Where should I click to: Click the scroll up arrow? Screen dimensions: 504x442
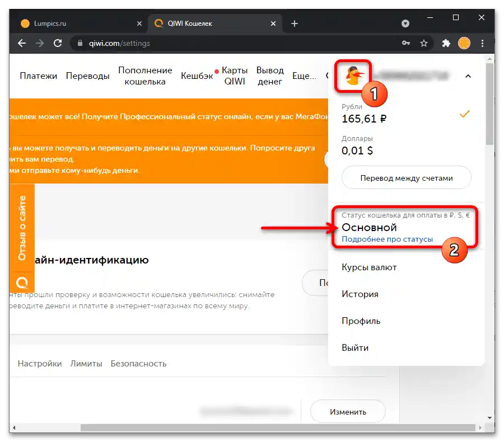point(489,59)
